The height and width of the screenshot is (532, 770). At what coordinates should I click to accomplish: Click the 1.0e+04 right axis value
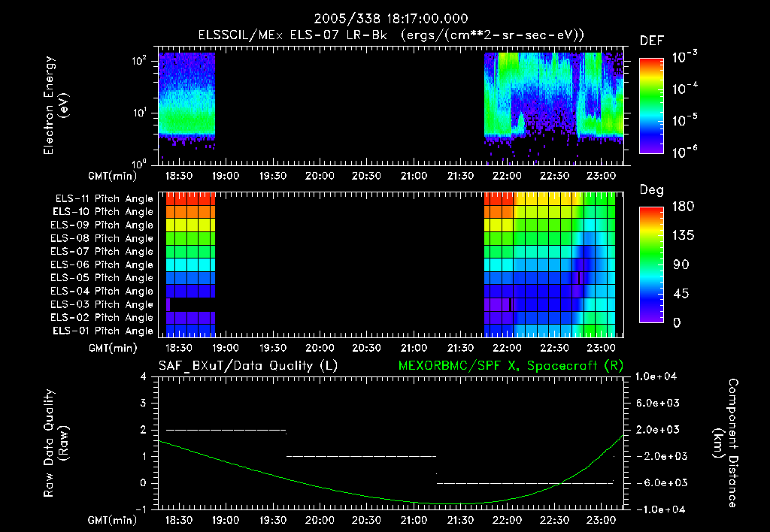tap(656, 376)
